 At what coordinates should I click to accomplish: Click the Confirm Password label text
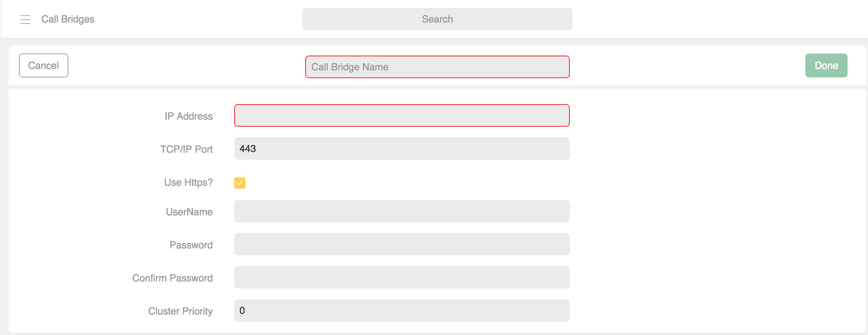[172, 278]
